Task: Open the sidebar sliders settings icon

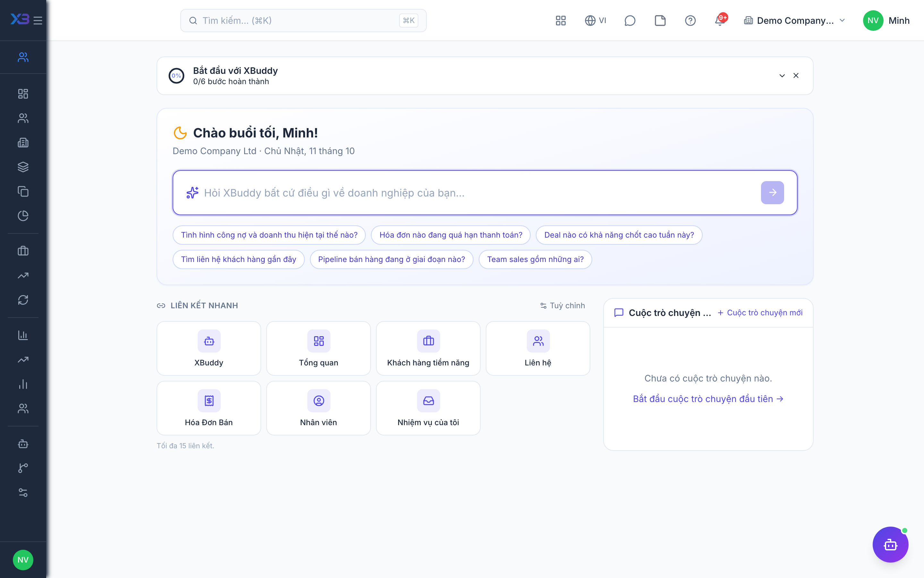Action: 23,492
